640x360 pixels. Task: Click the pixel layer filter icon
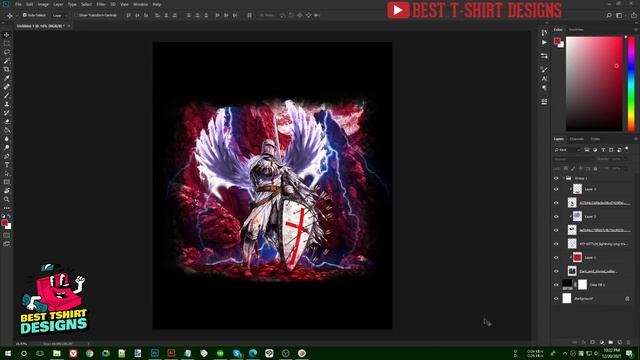coord(587,150)
